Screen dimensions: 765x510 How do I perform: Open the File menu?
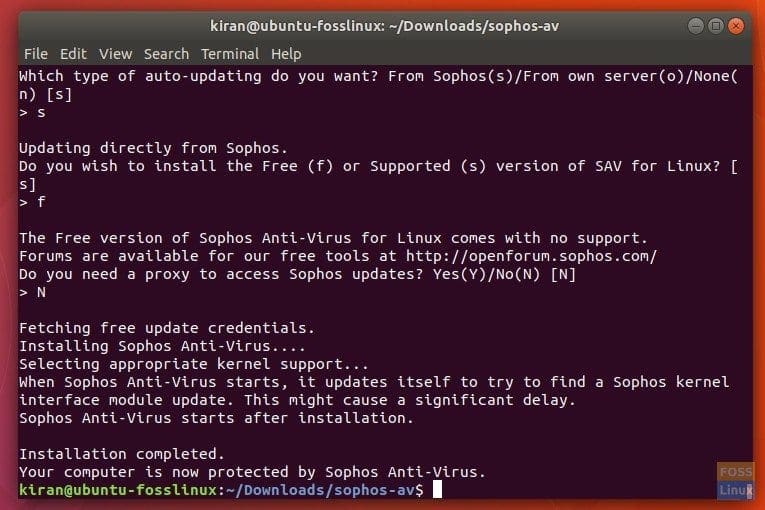36,54
